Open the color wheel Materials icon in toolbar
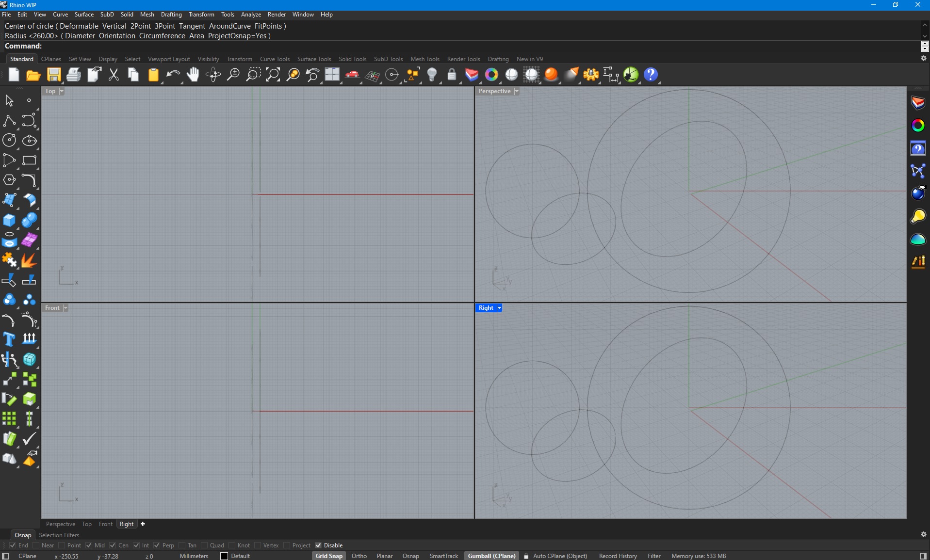Screen dimensions: 930x560 tap(491, 75)
